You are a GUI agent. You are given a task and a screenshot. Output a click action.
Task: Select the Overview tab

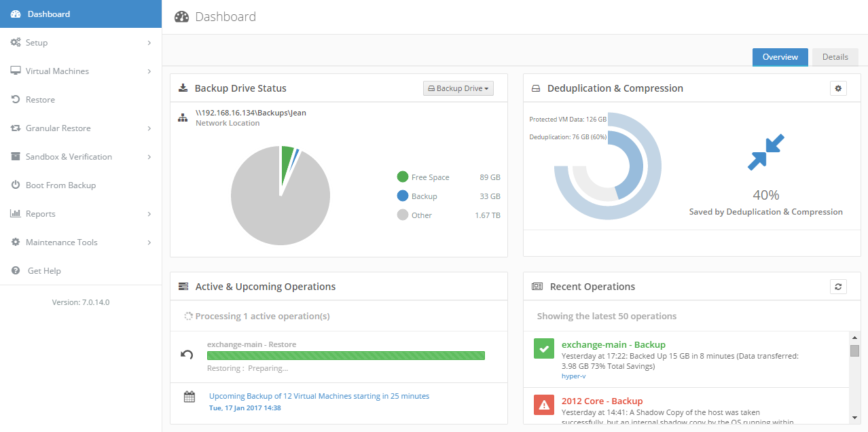(x=780, y=57)
